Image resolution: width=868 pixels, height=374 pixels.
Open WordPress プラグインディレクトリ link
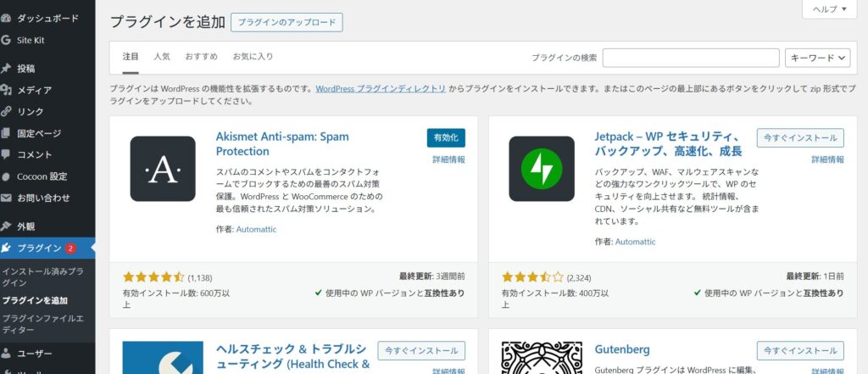click(x=381, y=89)
